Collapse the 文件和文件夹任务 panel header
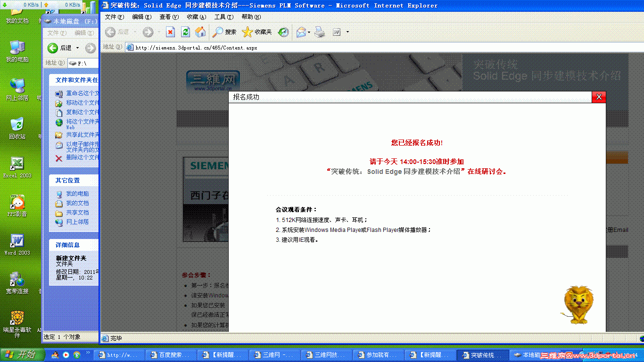The width and height of the screenshot is (644, 362). coord(74,80)
